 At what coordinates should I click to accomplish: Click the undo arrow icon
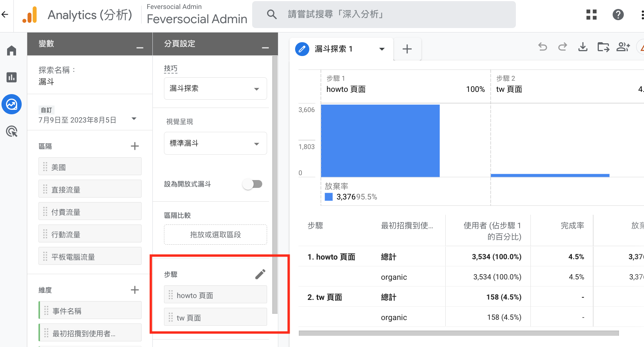tap(542, 47)
